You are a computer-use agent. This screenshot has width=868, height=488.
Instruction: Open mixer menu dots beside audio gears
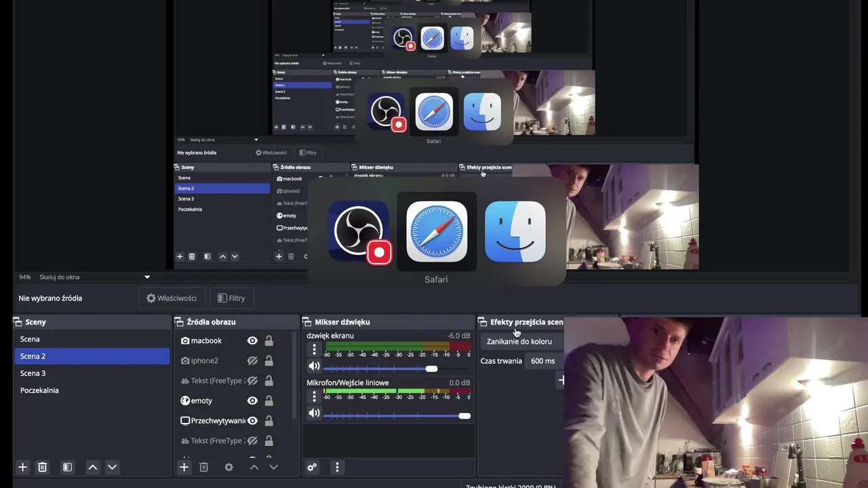[x=337, y=467]
